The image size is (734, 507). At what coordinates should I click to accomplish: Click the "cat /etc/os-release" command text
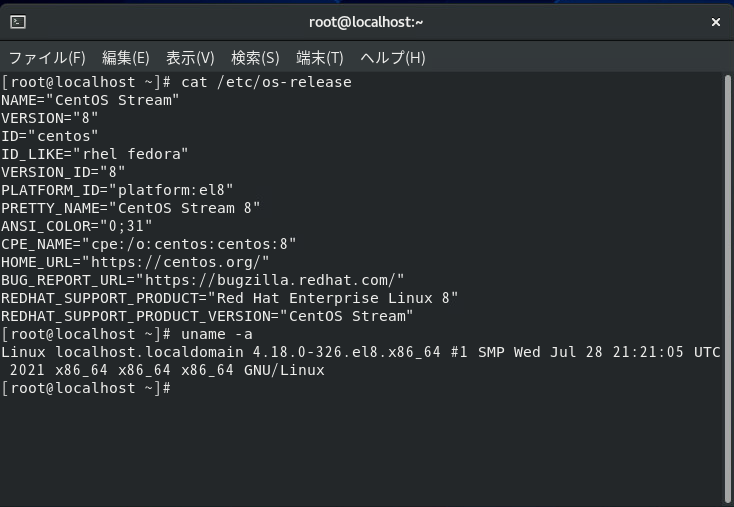266,82
